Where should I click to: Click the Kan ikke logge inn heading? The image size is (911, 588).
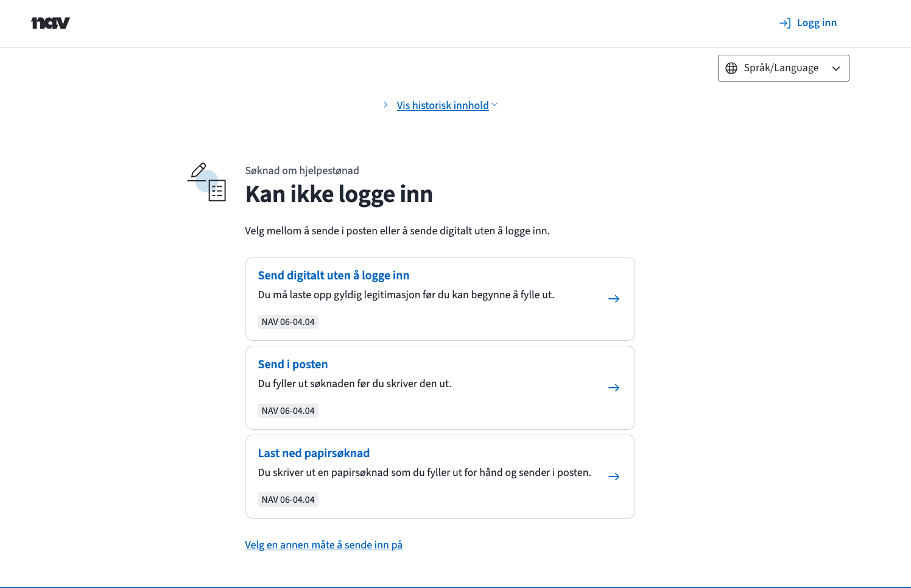click(339, 195)
